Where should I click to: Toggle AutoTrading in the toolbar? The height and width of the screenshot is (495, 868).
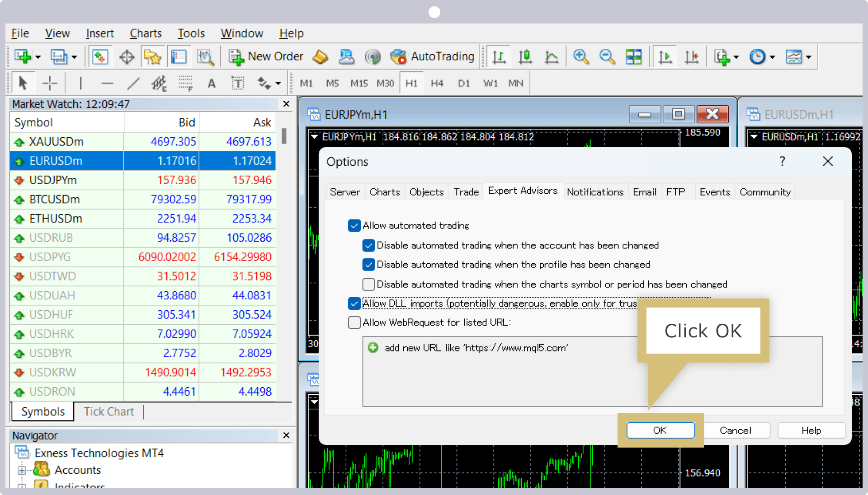pos(432,57)
